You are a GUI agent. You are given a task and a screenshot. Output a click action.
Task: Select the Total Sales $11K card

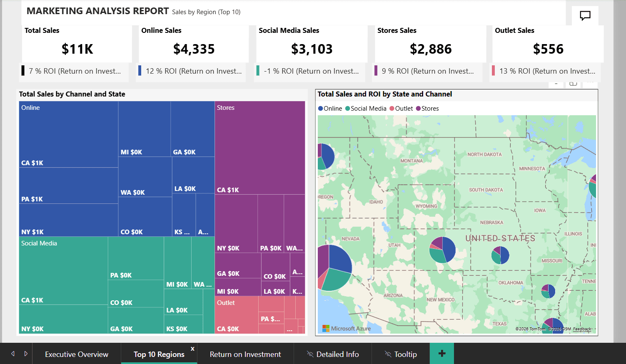(77, 44)
